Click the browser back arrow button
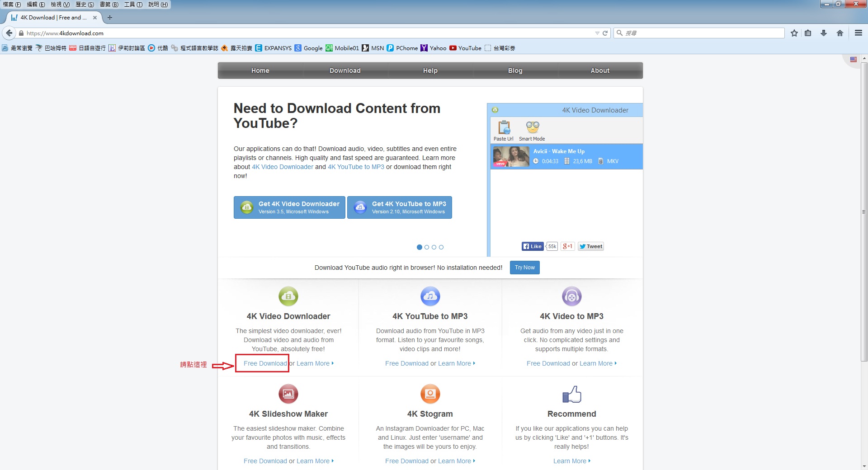This screenshot has width=868, height=470. pyautogui.click(x=9, y=33)
